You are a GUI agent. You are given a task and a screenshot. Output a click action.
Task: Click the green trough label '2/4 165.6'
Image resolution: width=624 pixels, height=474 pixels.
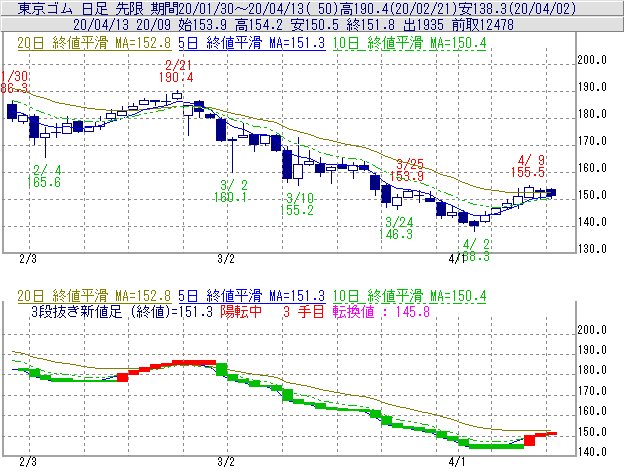(x=44, y=176)
